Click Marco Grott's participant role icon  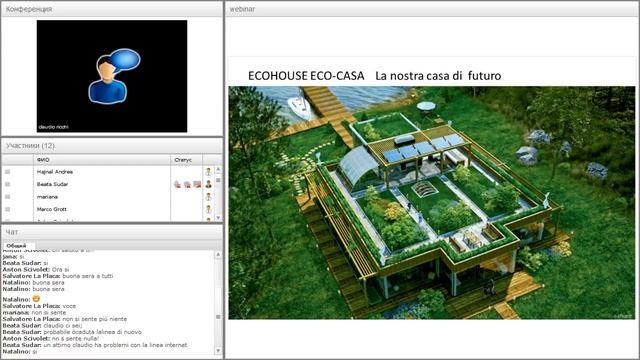(x=208, y=209)
